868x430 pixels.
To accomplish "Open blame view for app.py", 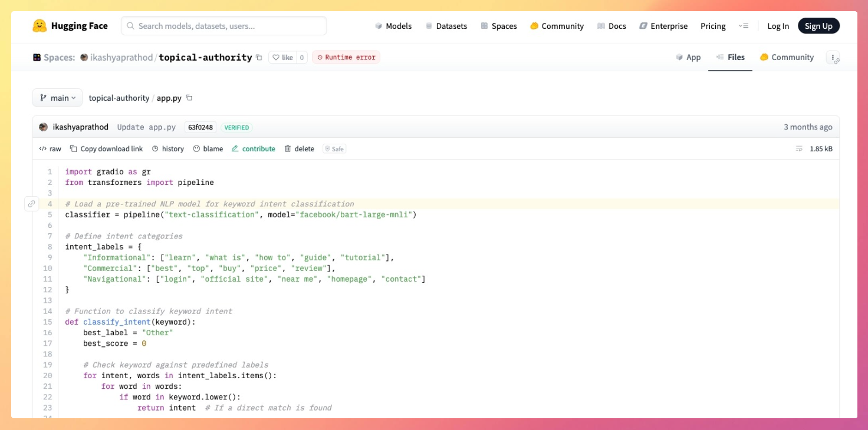I will coord(208,149).
